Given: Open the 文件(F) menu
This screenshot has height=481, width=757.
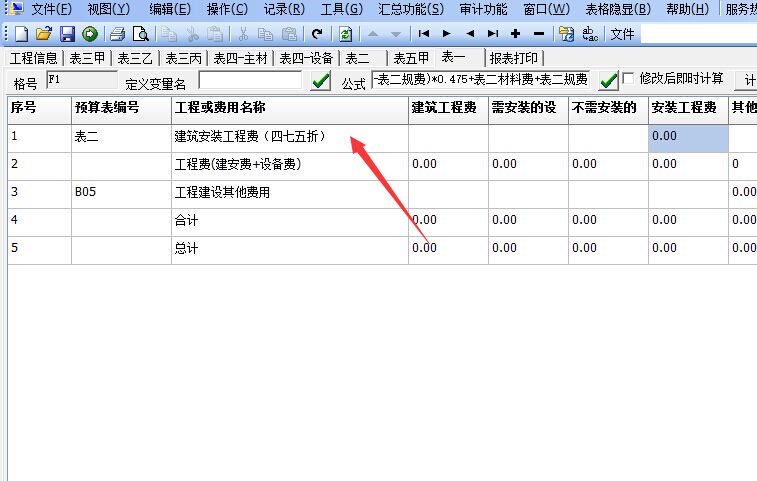Looking at the screenshot, I should 52,9.
